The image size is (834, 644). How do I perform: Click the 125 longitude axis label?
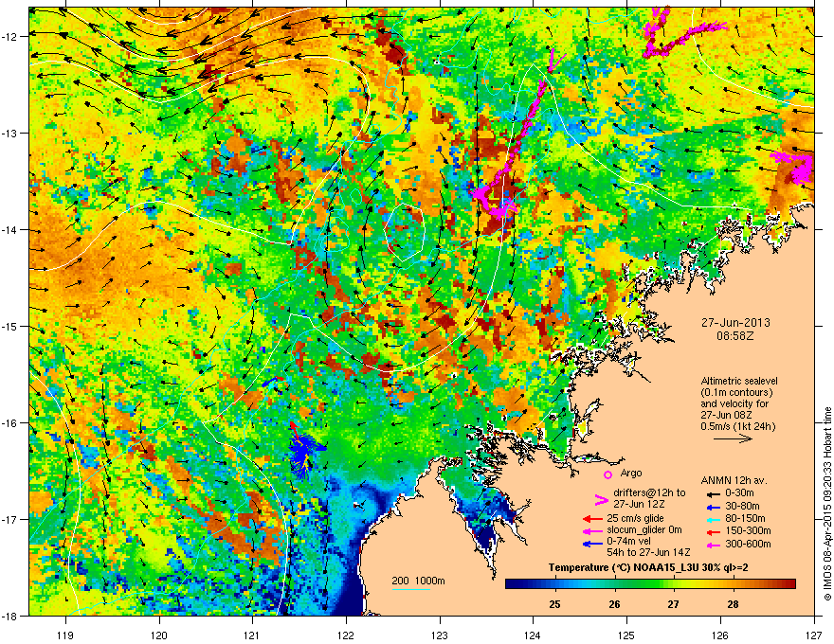pos(626,635)
